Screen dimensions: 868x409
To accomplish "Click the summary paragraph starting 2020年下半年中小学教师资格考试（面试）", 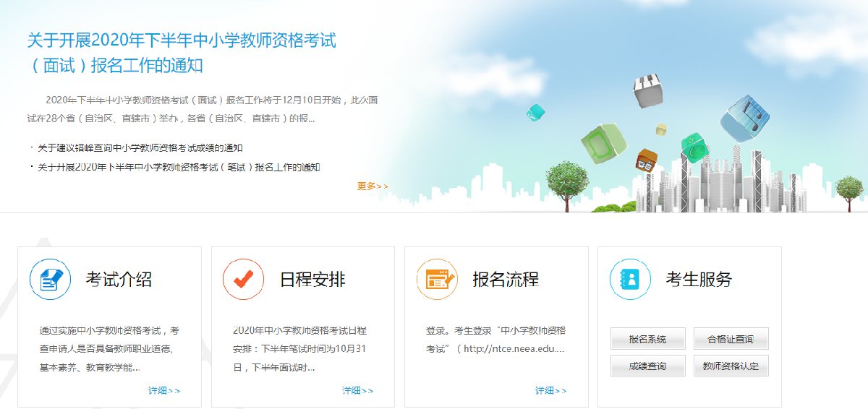I will pos(203,109).
